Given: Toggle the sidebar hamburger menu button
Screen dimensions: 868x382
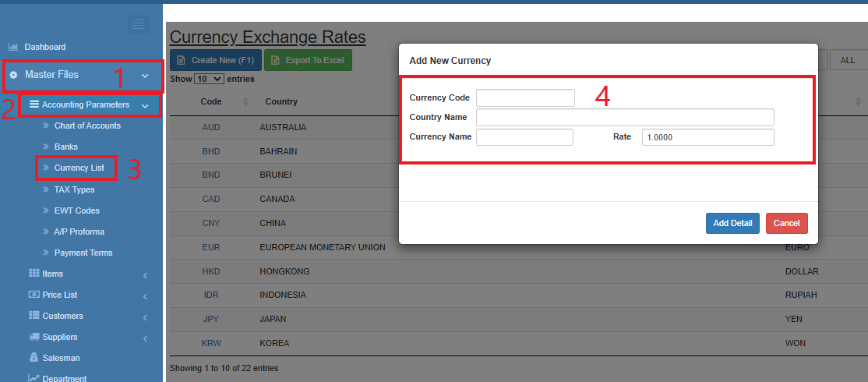Looking at the screenshot, I should pos(138,24).
